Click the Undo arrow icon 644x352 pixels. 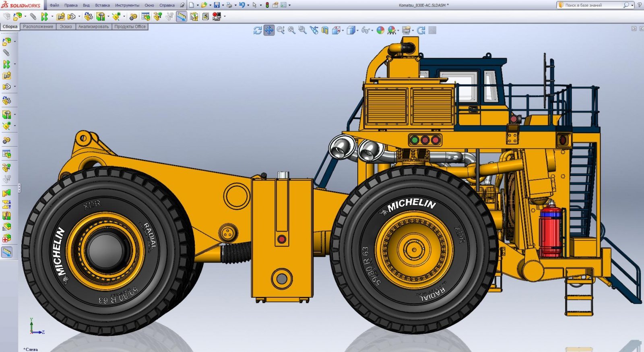[242, 5]
